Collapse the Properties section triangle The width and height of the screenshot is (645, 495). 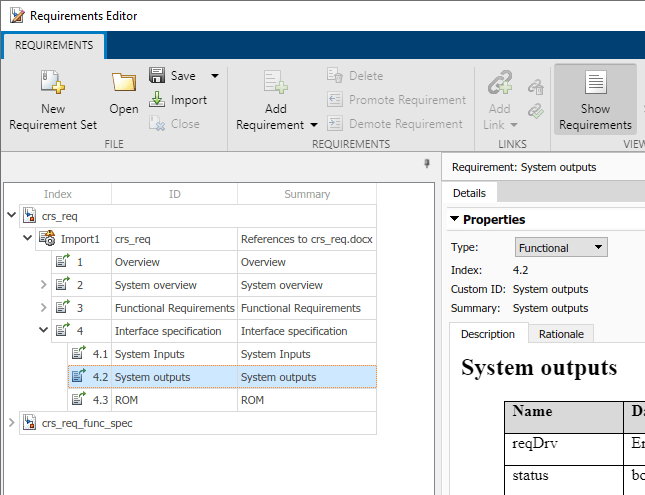click(x=455, y=220)
